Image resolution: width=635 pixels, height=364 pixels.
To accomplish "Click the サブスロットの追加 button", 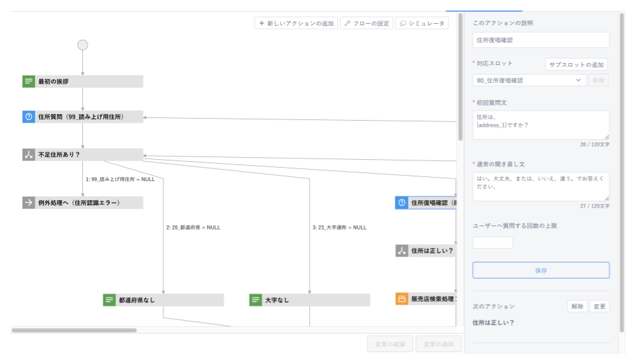I will coord(576,65).
